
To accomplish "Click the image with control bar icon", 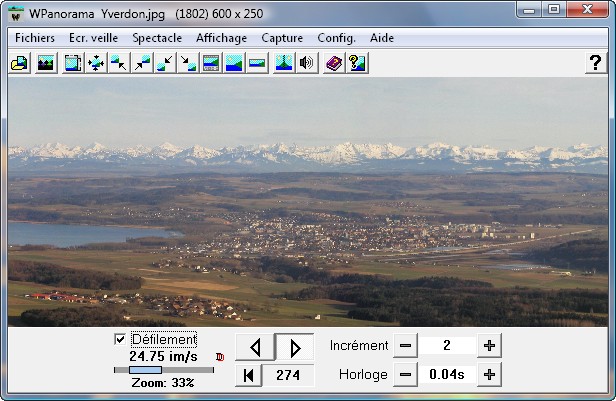I will [211, 63].
